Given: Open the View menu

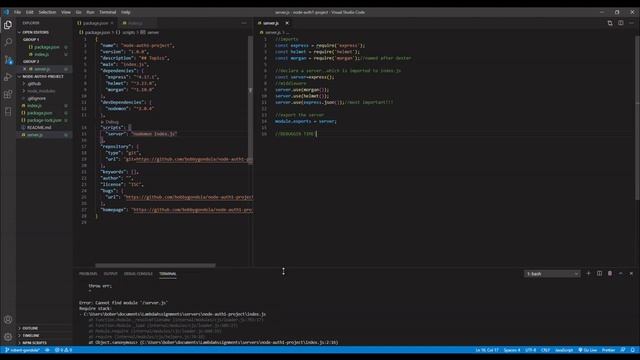Looking at the screenshot, I should (x=66, y=12).
